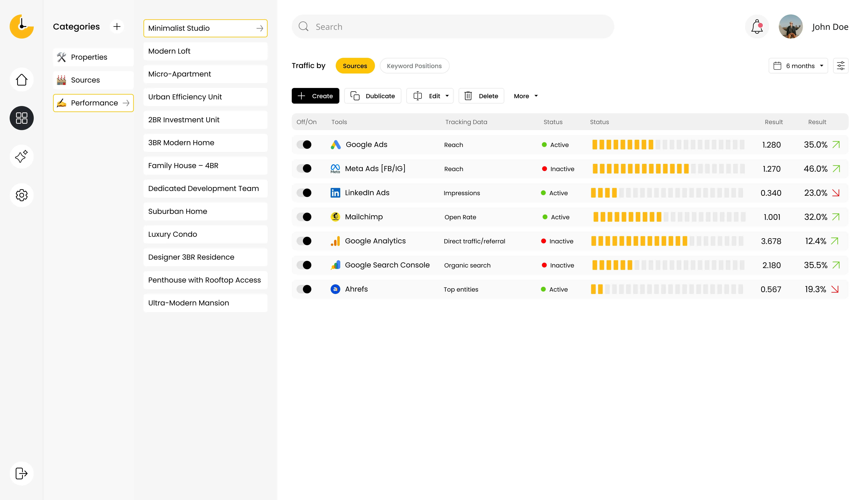Click the notification bell icon
Image resolution: width=868 pixels, height=500 pixels.
click(x=757, y=27)
